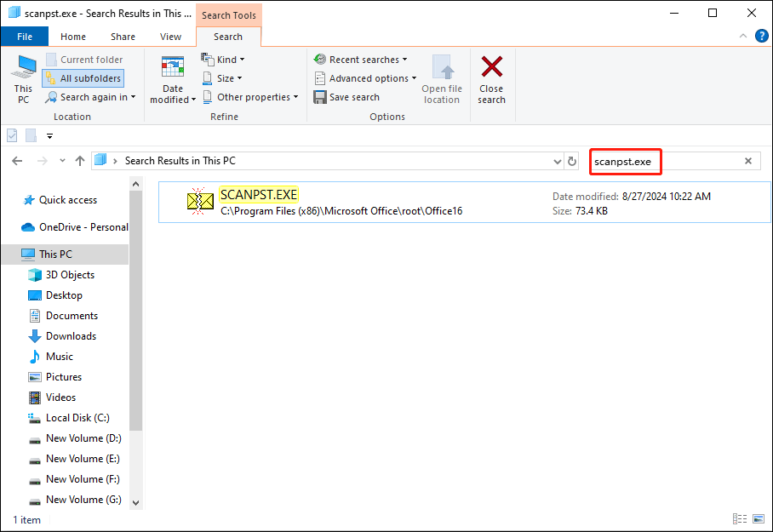Screen dimensions: 773x532
Task: Open the Size filter dropdown
Action: point(223,78)
